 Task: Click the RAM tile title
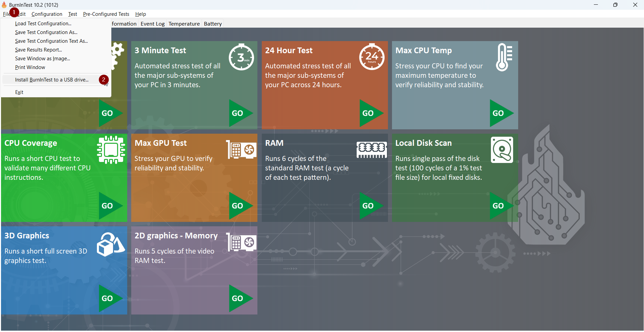click(x=274, y=143)
